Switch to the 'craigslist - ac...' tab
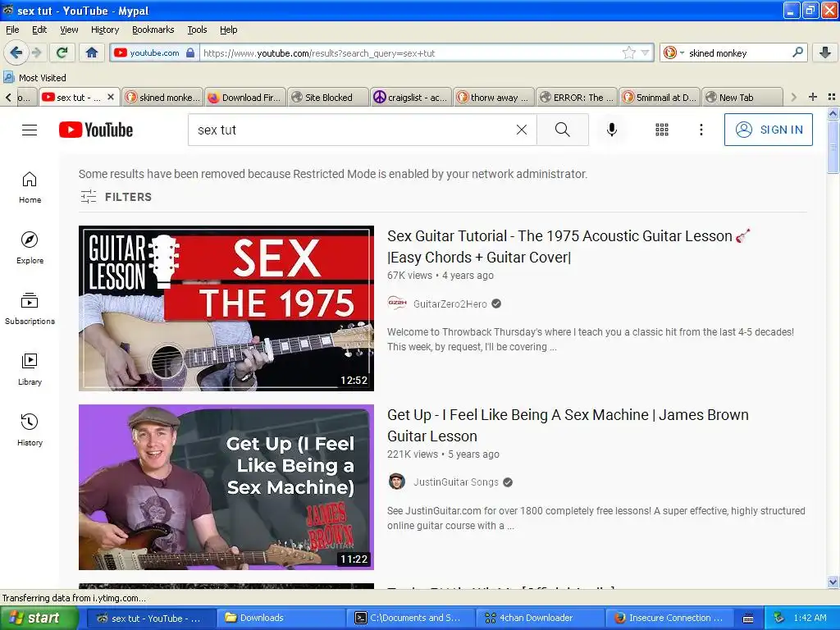 [x=411, y=98]
